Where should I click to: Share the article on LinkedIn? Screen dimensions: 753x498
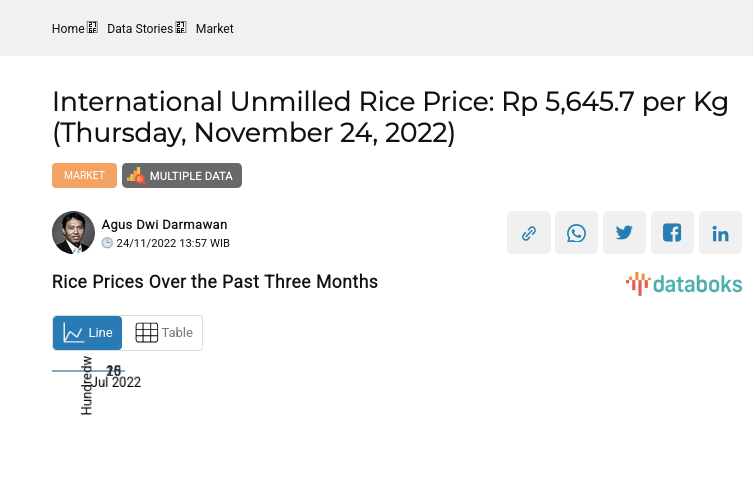[x=720, y=233]
